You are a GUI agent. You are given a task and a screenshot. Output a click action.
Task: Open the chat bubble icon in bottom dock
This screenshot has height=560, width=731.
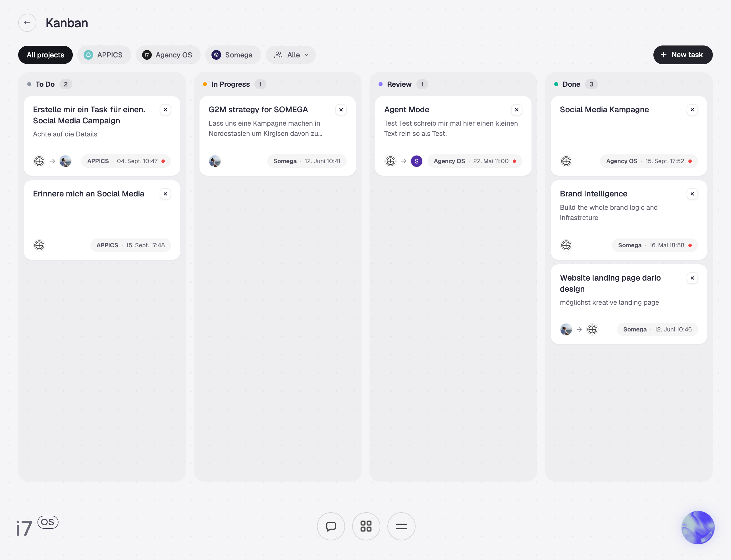click(x=331, y=526)
